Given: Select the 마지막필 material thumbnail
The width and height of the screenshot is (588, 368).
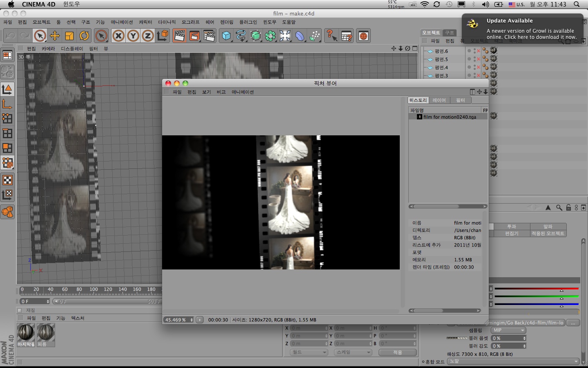Looking at the screenshot, I should click(26, 335).
